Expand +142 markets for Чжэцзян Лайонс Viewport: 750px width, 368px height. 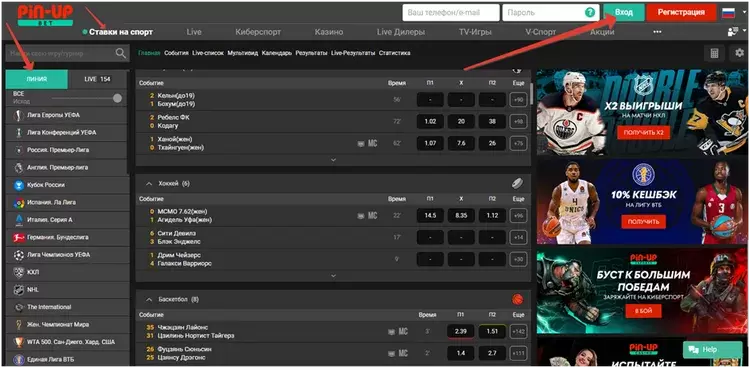pyautogui.click(x=518, y=332)
